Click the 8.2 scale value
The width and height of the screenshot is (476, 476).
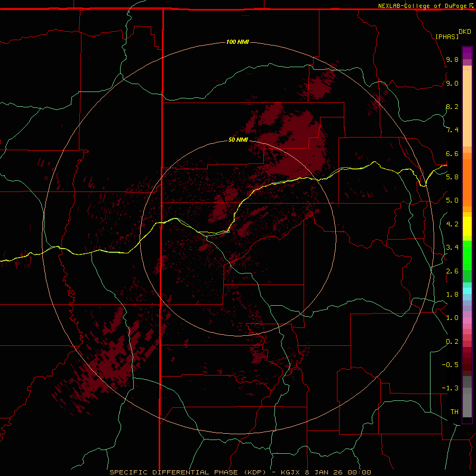[452, 106]
